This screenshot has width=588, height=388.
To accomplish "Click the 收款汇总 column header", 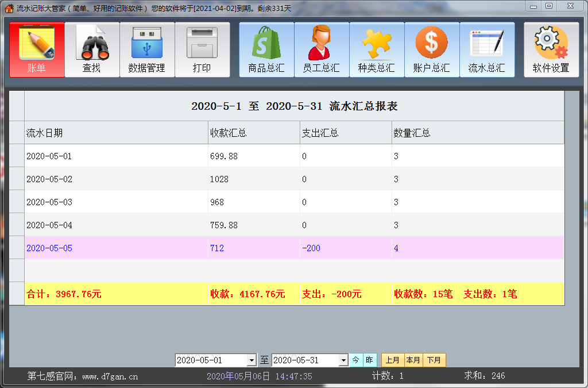I will [x=253, y=133].
